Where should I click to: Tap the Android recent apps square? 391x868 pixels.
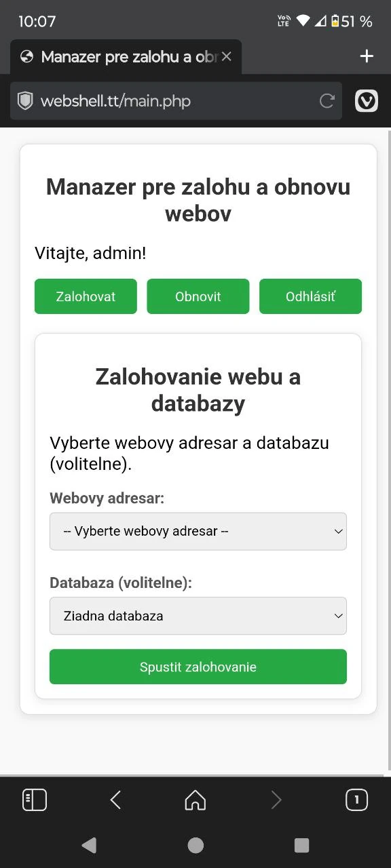tap(302, 845)
